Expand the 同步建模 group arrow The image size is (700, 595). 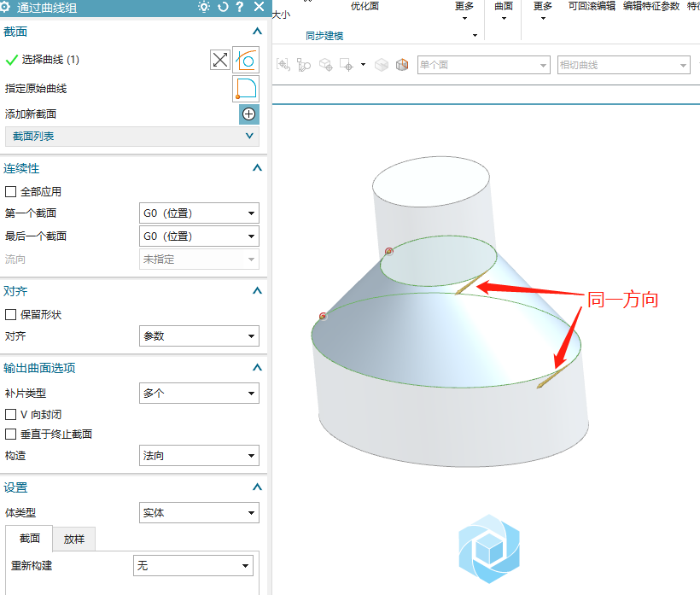pos(475,35)
